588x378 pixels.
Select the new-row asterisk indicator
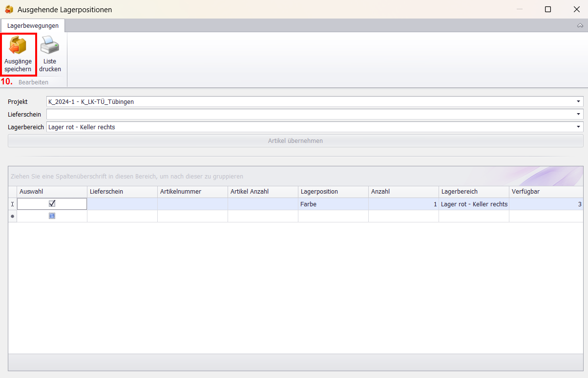coord(13,216)
